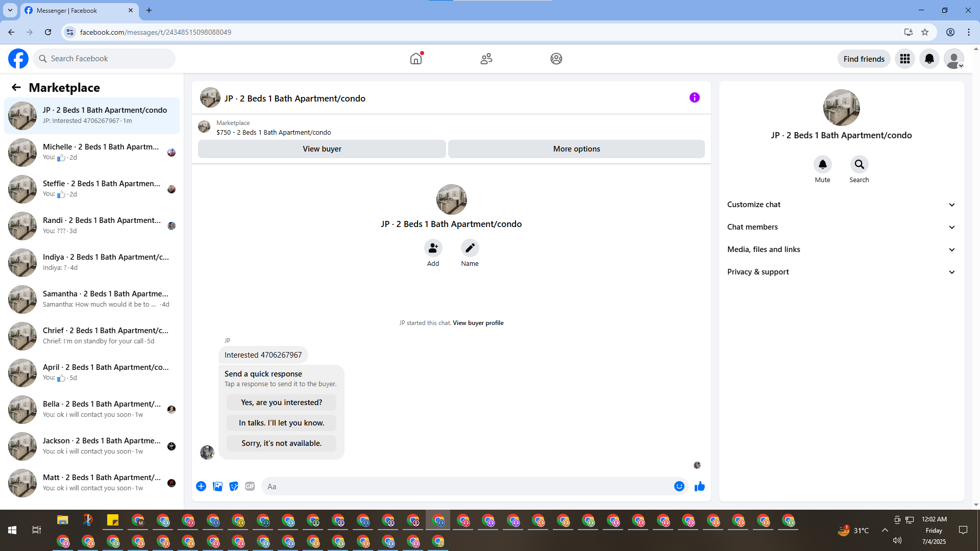Mute this conversation

(822, 165)
